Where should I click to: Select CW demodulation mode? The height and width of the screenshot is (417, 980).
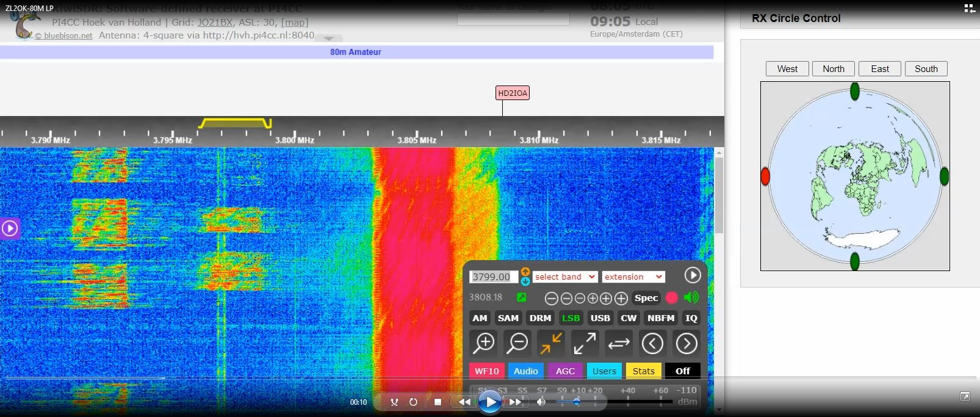(629, 318)
